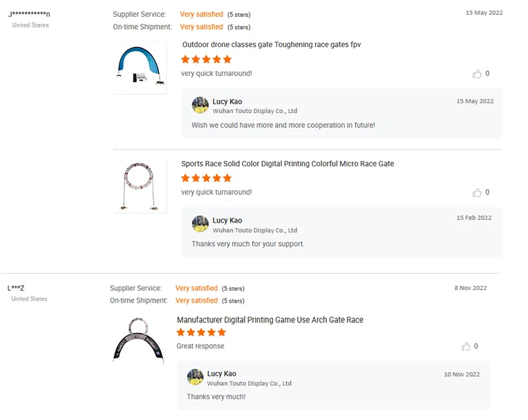
Task: Click Lucy Kao's avatar on 10 Nov reply
Action: (x=195, y=377)
